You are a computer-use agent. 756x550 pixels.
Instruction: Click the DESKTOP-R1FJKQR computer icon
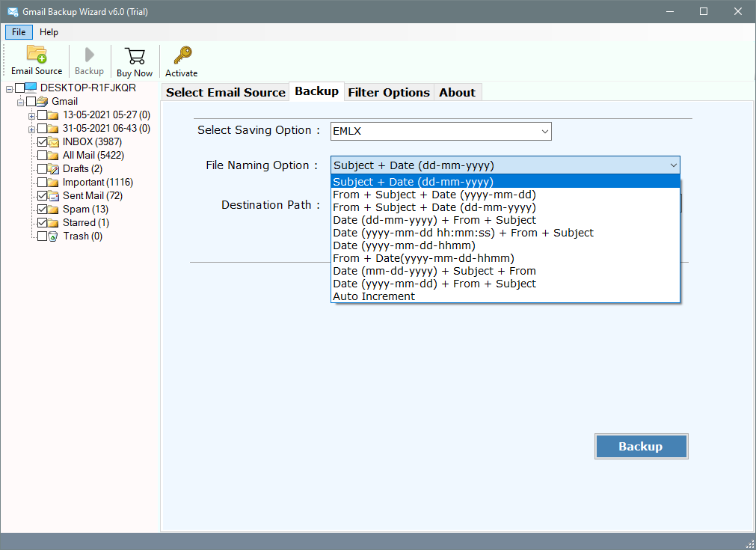[x=31, y=88]
